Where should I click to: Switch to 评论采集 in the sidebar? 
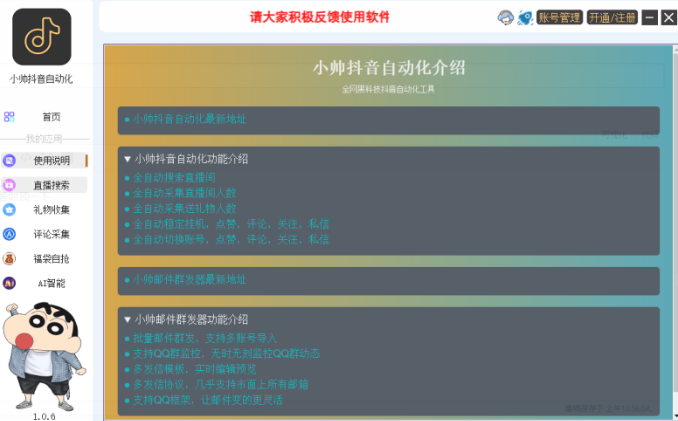click(51, 234)
